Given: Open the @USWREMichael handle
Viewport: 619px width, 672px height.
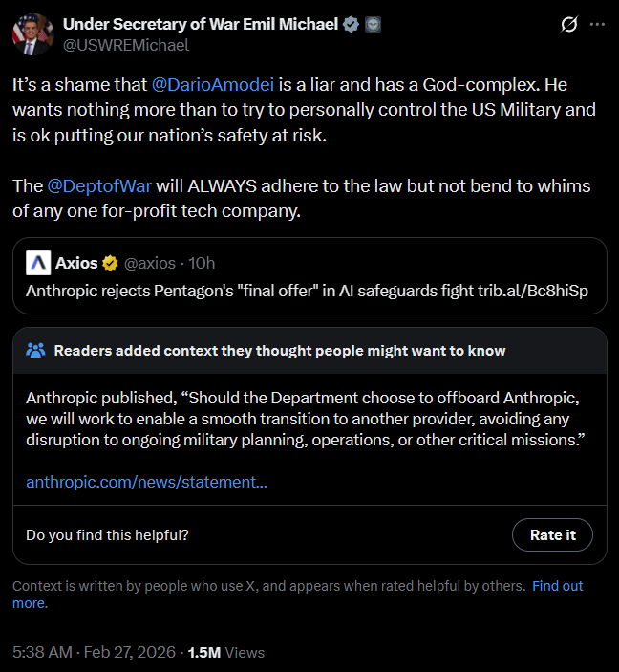Looking at the screenshot, I should (125, 45).
